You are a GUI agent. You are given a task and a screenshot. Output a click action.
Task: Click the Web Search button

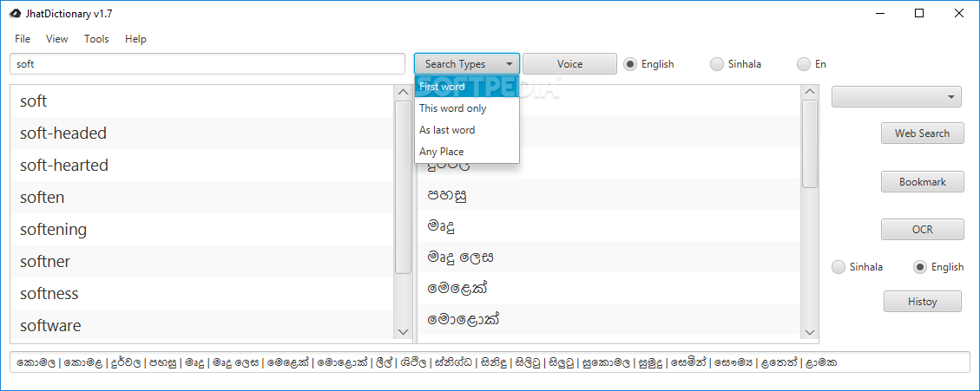pos(923,133)
